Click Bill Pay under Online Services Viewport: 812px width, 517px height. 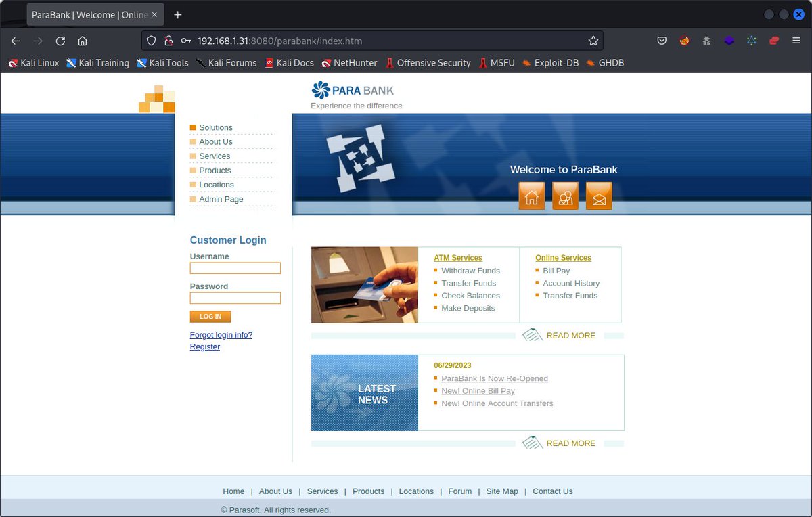(x=556, y=271)
